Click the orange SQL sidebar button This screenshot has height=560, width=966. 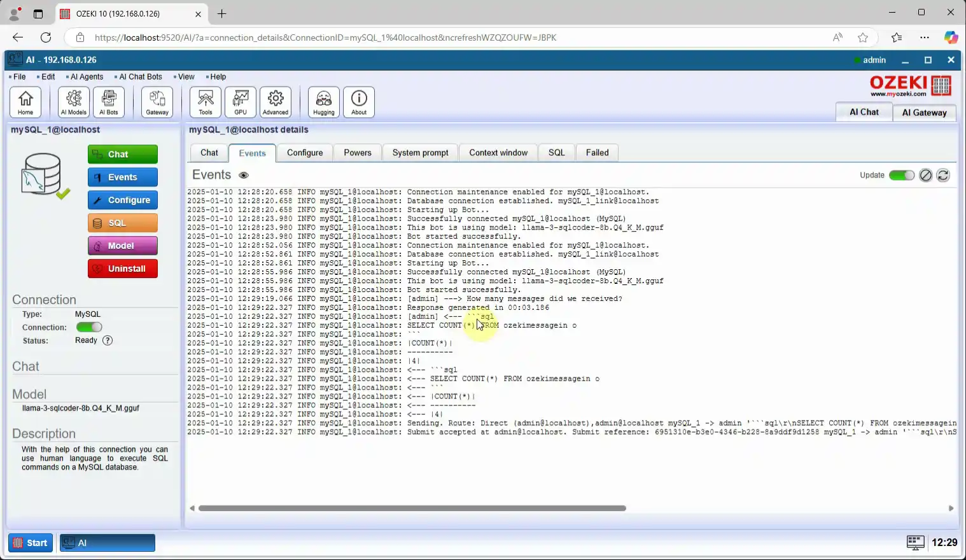click(123, 223)
